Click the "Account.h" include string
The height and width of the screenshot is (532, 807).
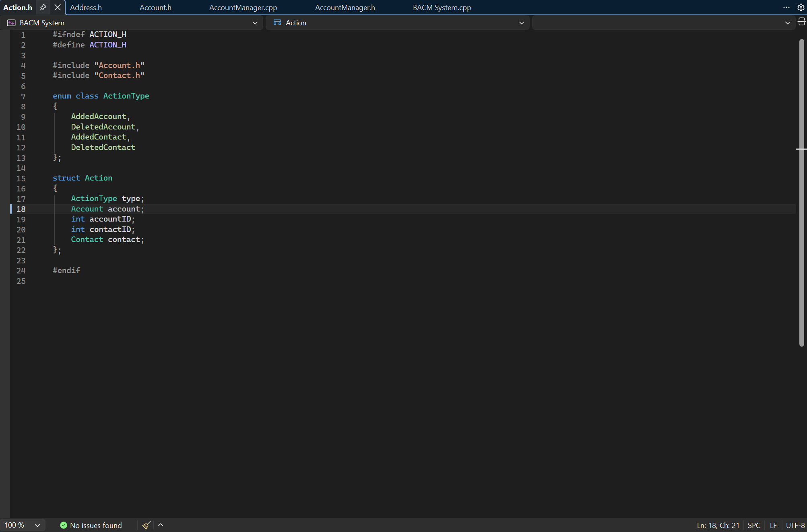[119, 65]
